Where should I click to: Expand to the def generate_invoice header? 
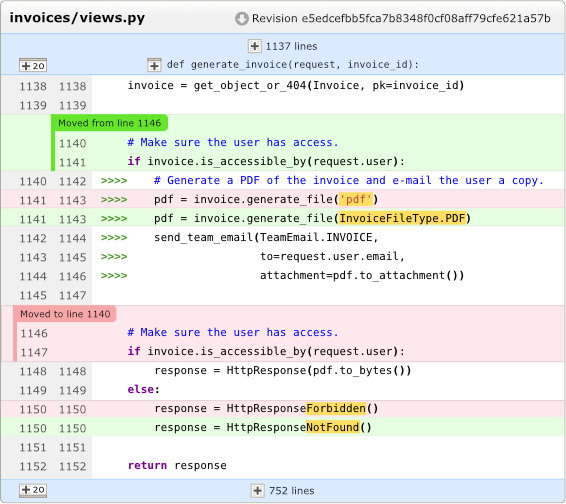pos(154,65)
